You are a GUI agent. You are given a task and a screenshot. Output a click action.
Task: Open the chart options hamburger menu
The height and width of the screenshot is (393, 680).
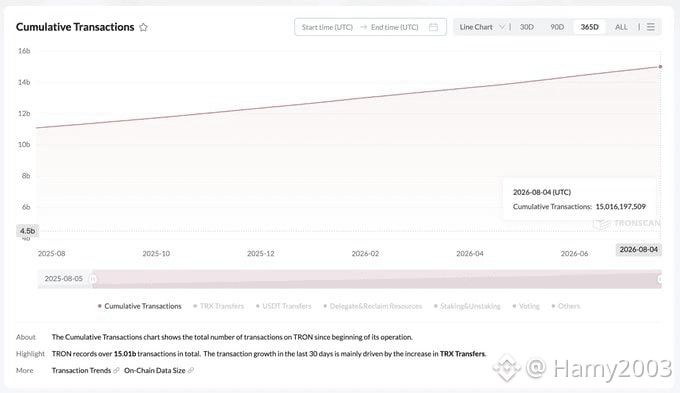coord(651,27)
